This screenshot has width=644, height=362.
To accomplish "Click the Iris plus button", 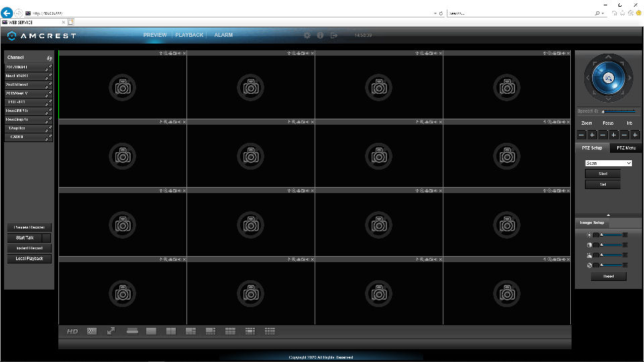I will tap(635, 135).
